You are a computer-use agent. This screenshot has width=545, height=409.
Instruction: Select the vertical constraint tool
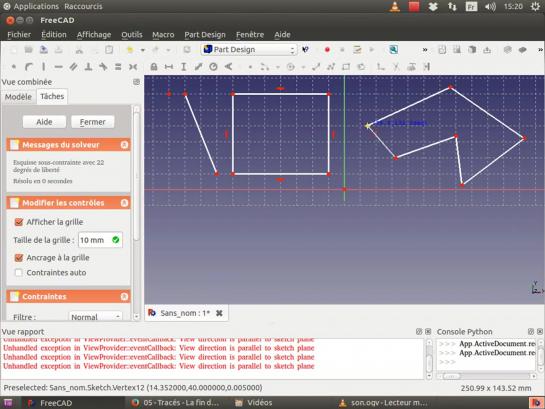(43, 67)
